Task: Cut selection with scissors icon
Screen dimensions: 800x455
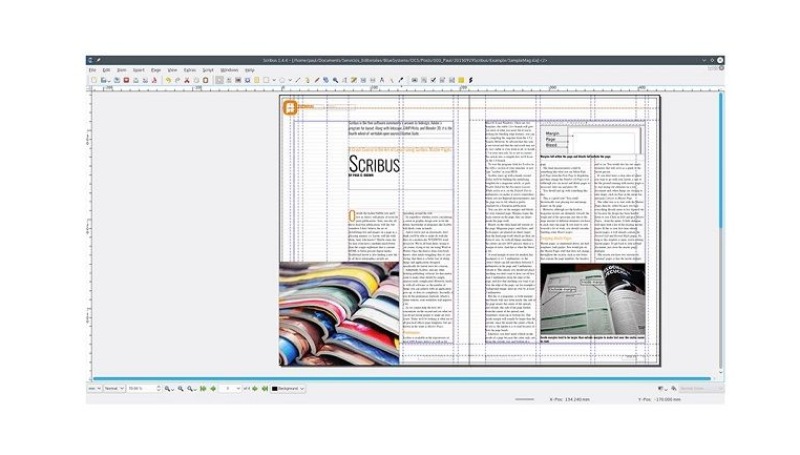Action: pyautogui.click(x=187, y=80)
